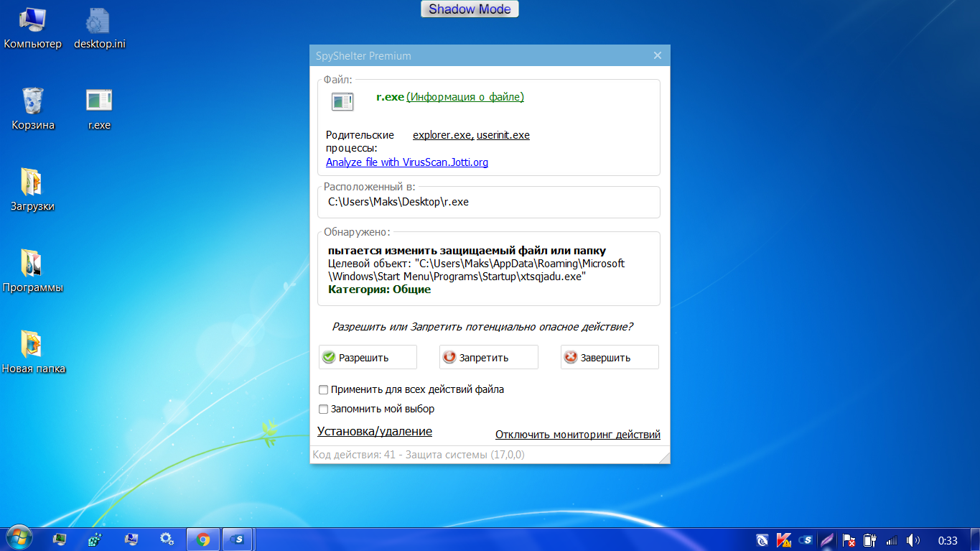This screenshot has width=980, height=551.
Task: Click the r.exe file icon in the dialog
Action: pos(342,102)
